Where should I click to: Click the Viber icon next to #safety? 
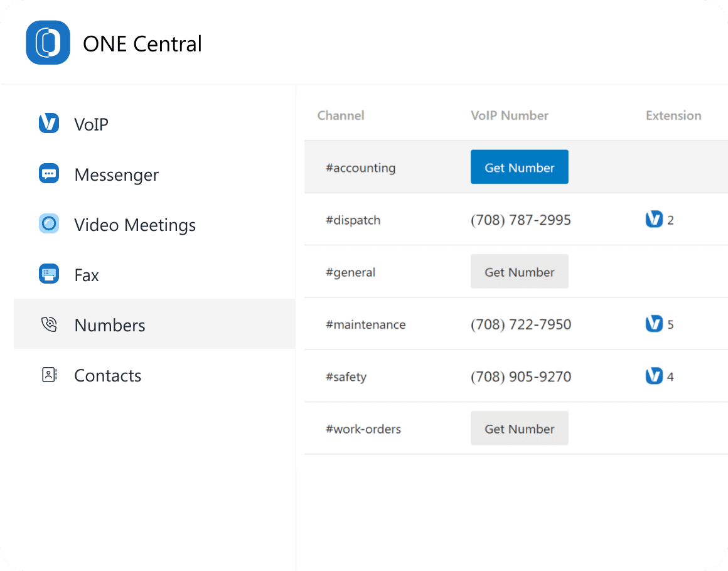click(653, 376)
